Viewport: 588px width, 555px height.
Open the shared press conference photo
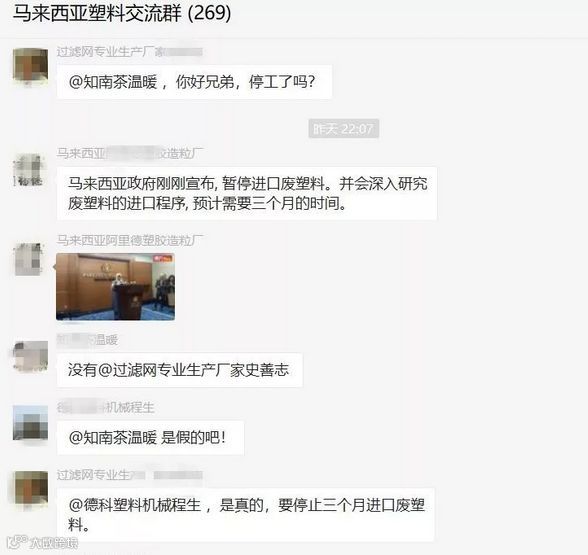click(x=116, y=287)
